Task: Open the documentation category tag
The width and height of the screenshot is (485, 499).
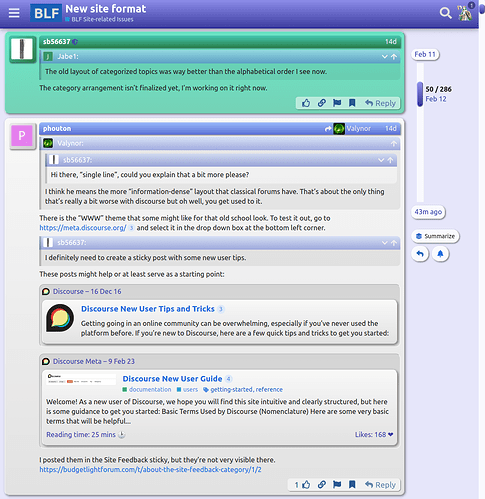Action: 147,390
